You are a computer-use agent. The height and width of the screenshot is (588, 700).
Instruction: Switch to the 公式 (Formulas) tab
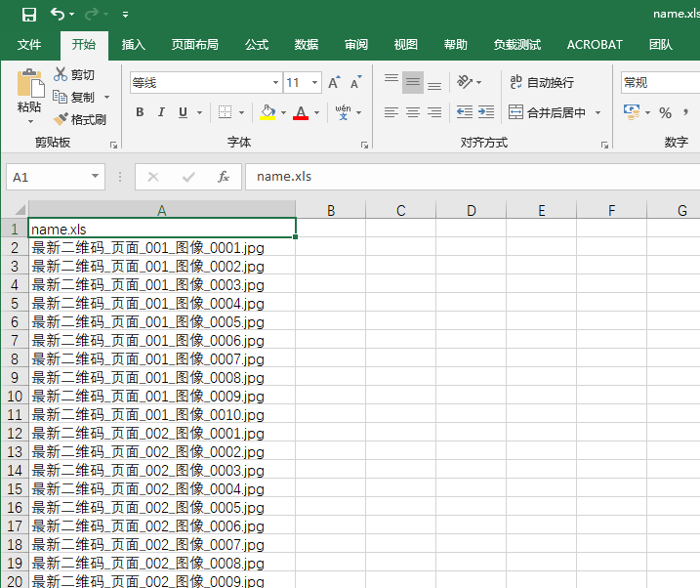point(257,45)
